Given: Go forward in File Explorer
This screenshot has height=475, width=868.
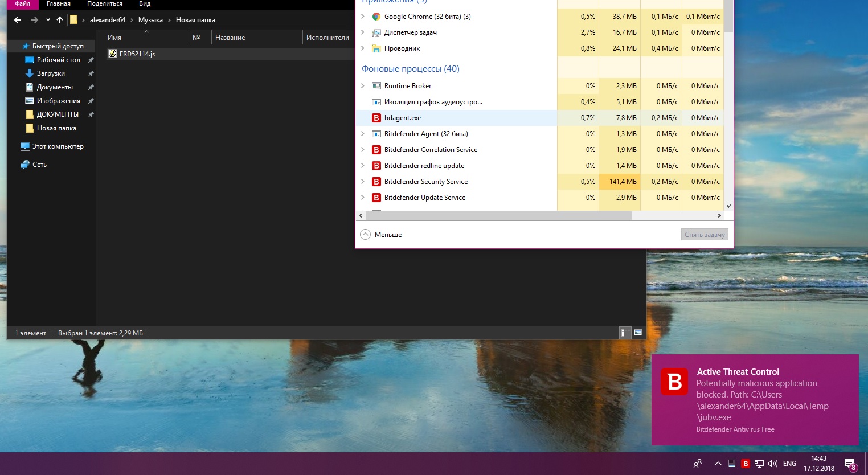Looking at the screenshot, I should coord(35,20).
